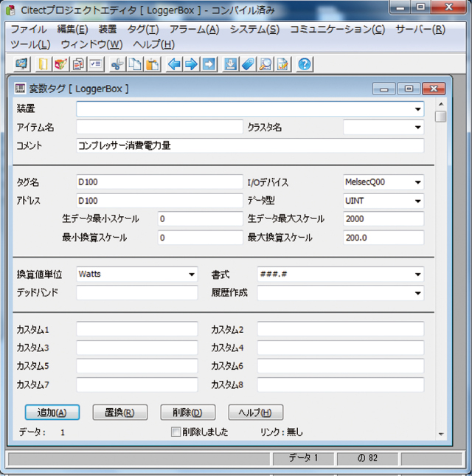This screenshot has height=476, width=472.
Task: Click the コメント field with コンプレッサー消費電力量
Action: tap(250, 145)
